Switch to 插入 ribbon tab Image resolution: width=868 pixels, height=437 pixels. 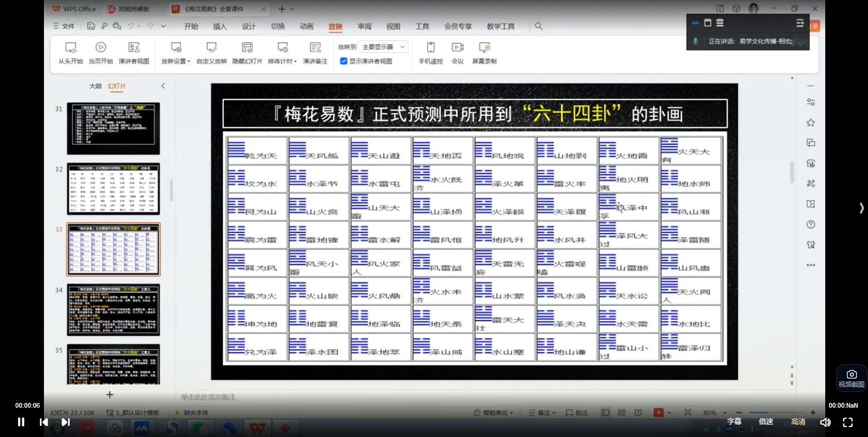pos(220,26)
